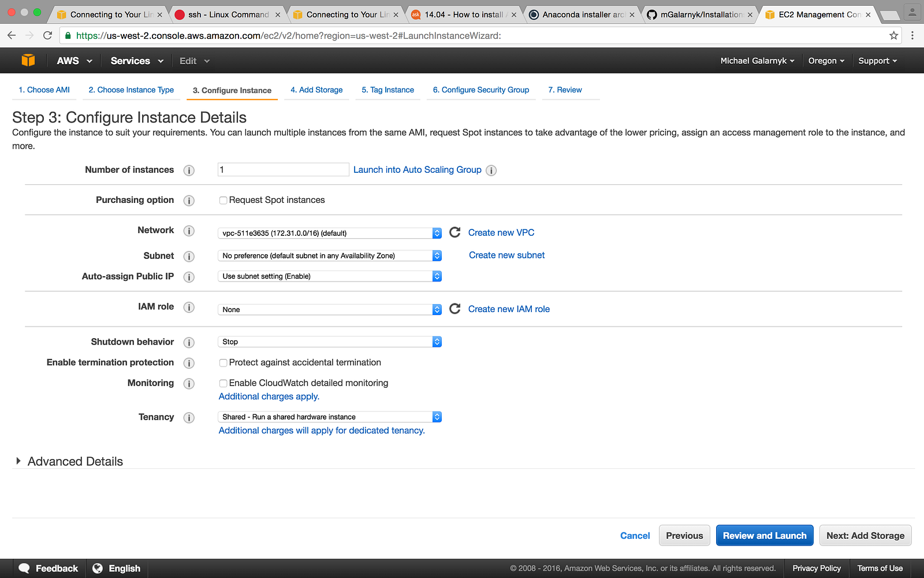Screen dimensions: 924x578
Task: Click the browser address bar URL
Action: [289, 35]
